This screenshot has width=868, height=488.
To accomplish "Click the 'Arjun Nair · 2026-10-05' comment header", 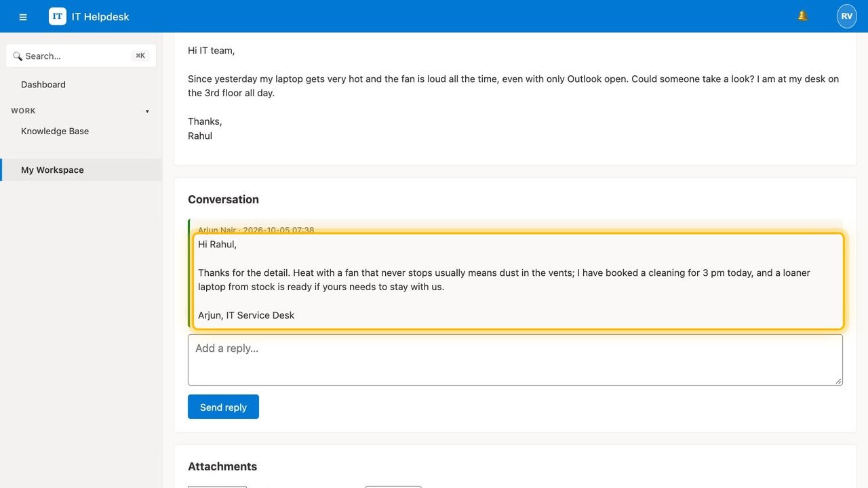I will click(256, 230).
